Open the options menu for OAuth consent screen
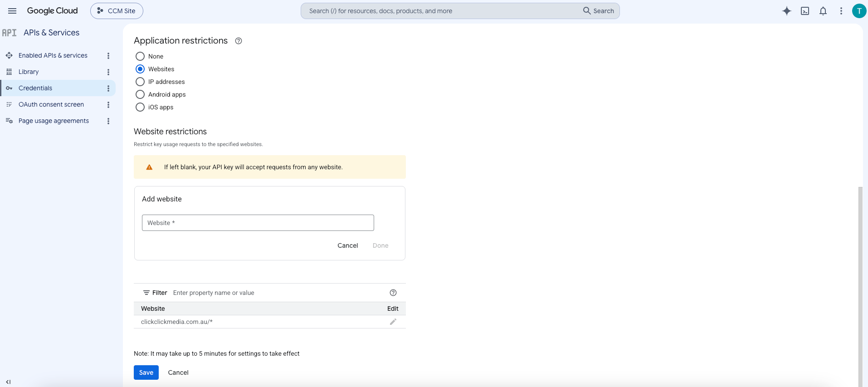868x387 pixels. click(x=108, y=104)
